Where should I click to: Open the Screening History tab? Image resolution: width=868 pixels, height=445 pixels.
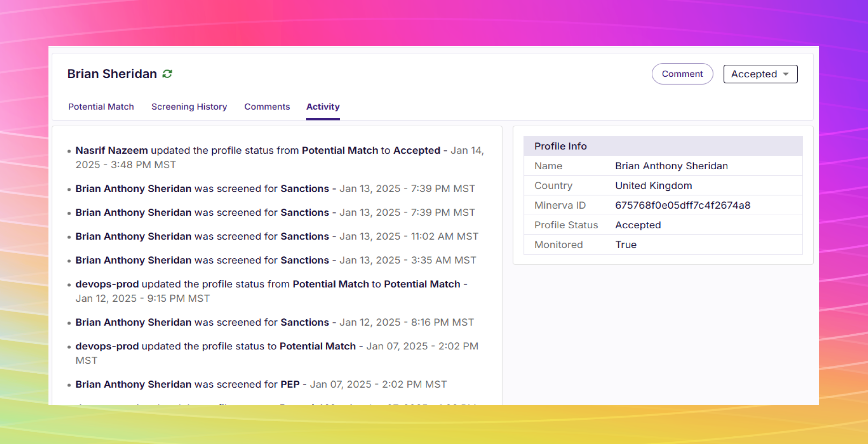[x=189, y=107]
